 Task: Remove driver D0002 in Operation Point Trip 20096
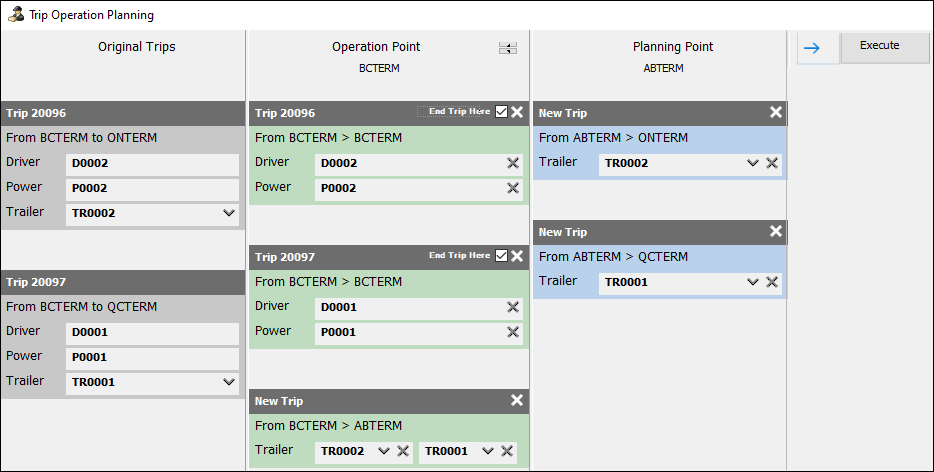(x=513, y=163)
